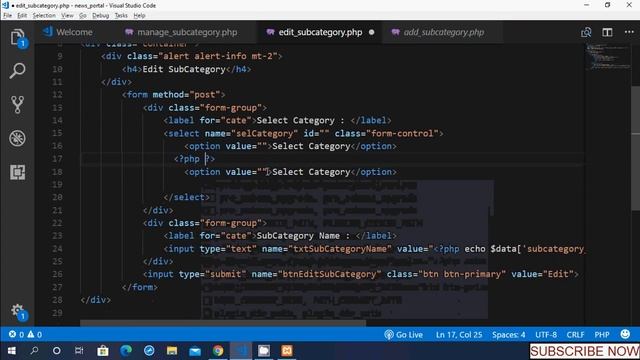Viewport: 640px width, 360px height.
Task: Open XAMPP from the taskbar
Action: pyautogui.click(x=287, y=351)
